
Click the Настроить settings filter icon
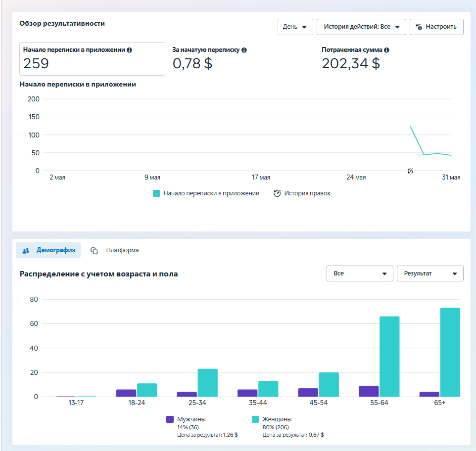point(419,27)
